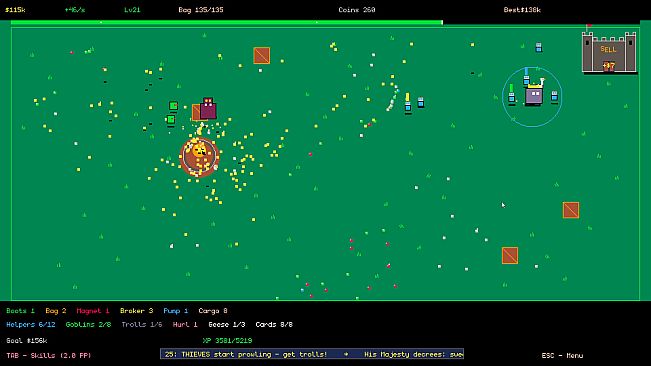Screen dimensions: 651x366
Task: Select the Bag 2 upgrade
Action: coord(56,311)
